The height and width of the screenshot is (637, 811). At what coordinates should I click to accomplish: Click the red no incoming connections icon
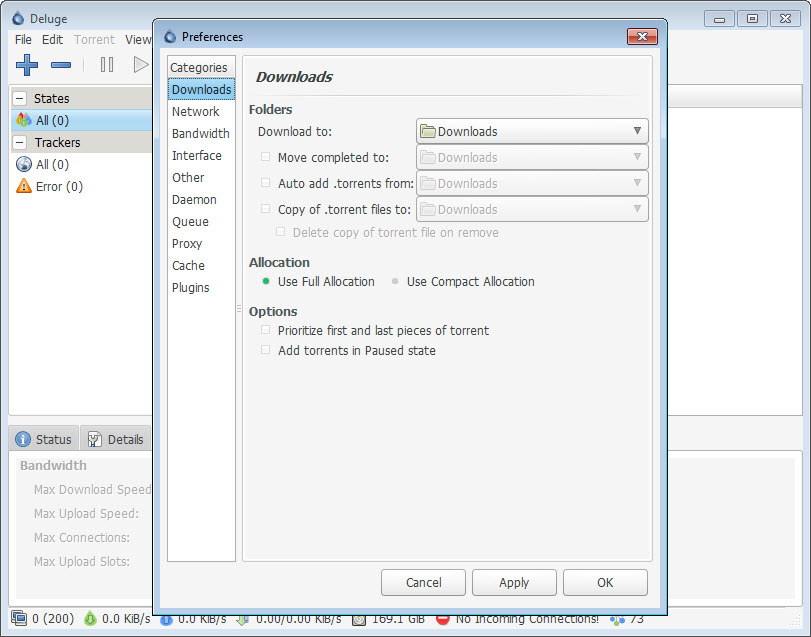pyautogui.click(x=442, y=619)
